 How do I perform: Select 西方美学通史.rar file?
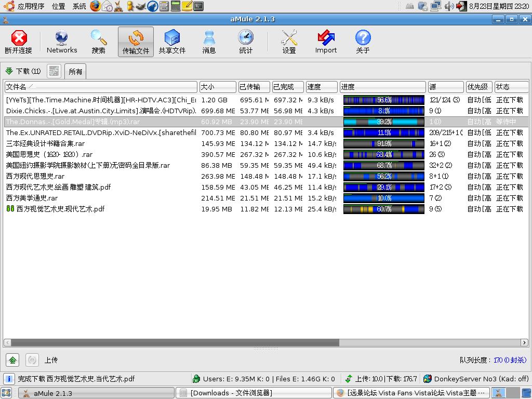[266, 198]
